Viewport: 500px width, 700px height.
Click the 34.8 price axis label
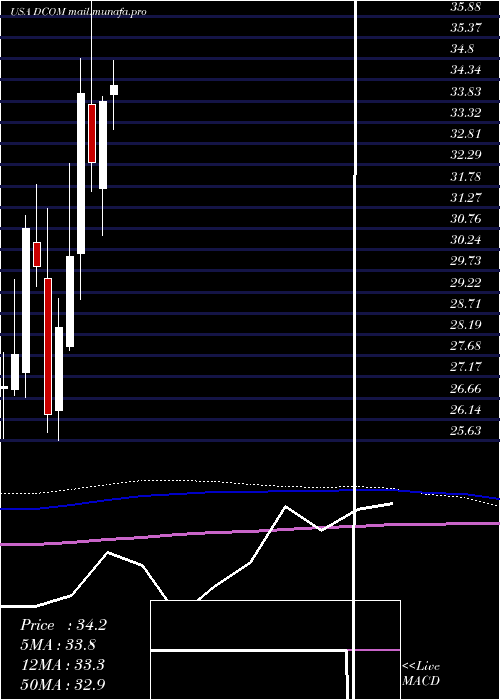(x=462, y=49)
